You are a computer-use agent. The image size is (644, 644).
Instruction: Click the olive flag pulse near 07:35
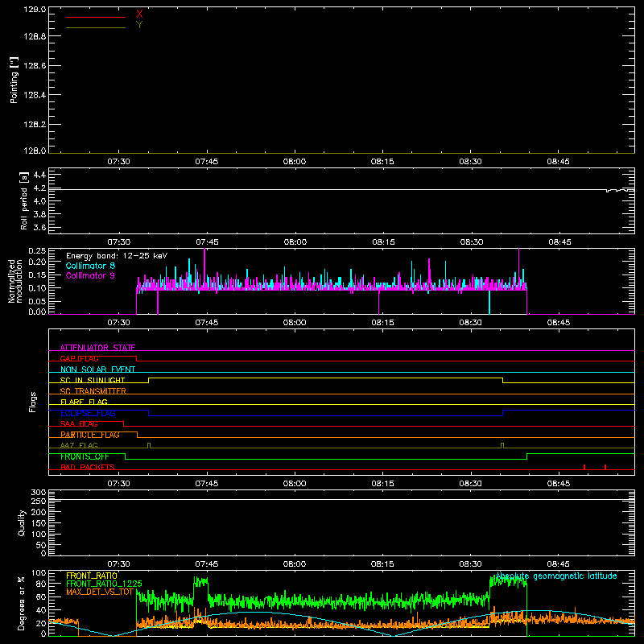pyautogui.click(x=149, y=446)
